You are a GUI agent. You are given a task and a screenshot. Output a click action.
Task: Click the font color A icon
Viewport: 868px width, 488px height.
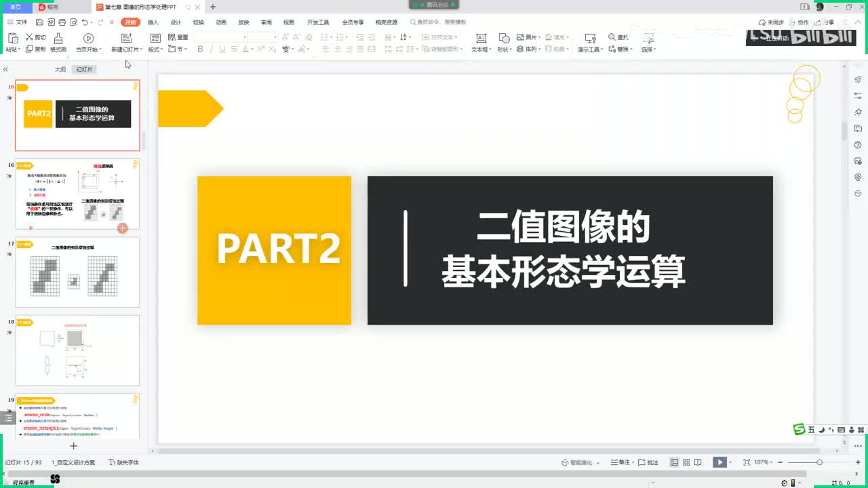(x=245, y=49)
